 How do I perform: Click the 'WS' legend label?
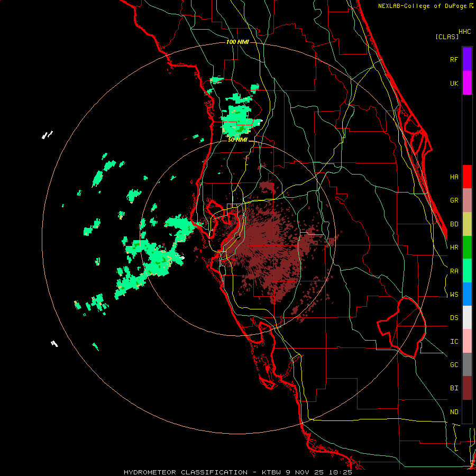454,295
